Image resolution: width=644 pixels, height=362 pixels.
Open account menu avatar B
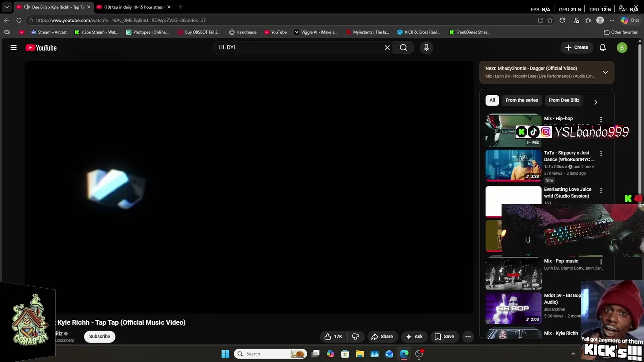(622, 48)
